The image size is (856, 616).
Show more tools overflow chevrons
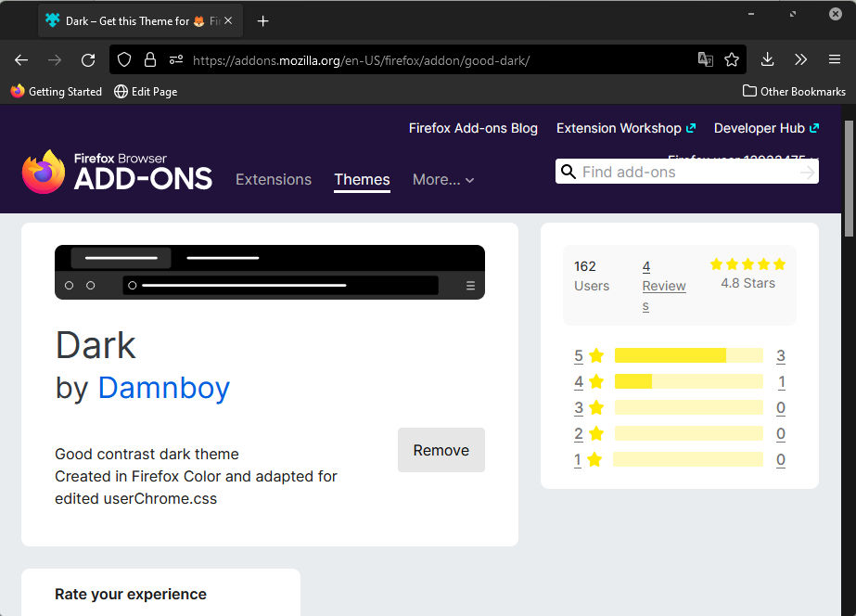coord(801,59)
